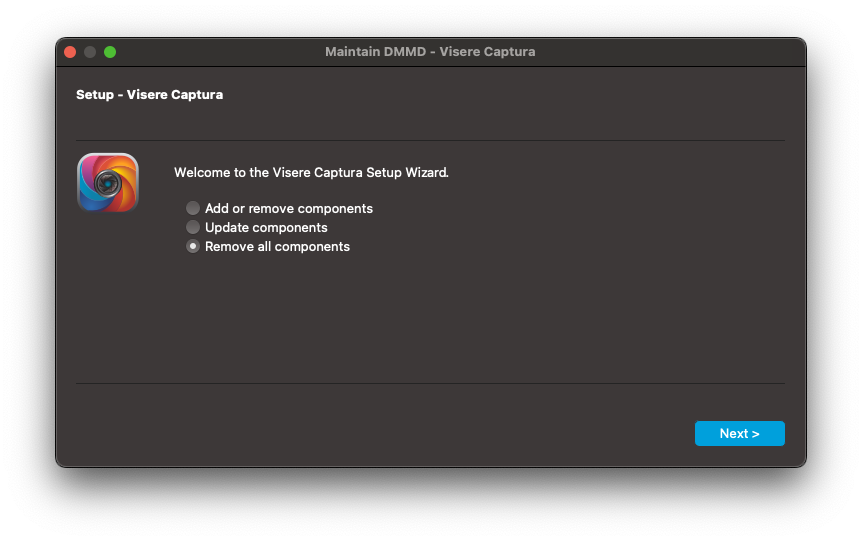This screenshot has height=541, width=862.
Task: Click the green zoom window button
Action: click(x=110, y=52)
